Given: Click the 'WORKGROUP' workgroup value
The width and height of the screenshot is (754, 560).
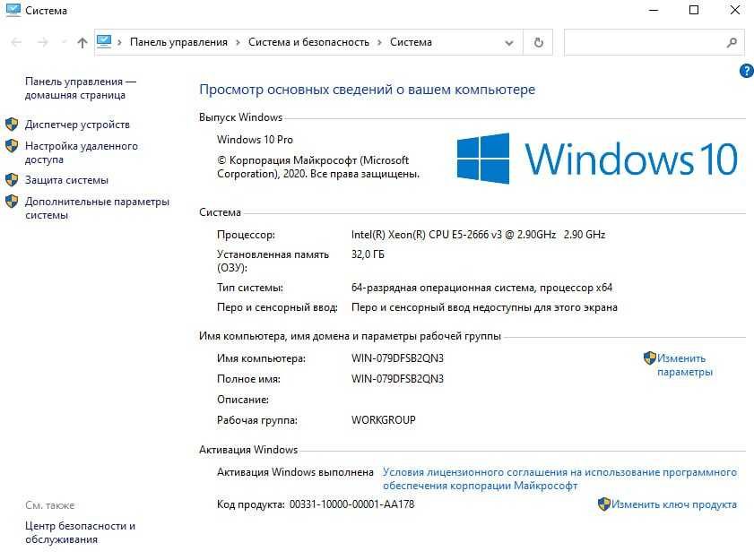Looking at the screenshot, I should pyautogui.click(x=383, y=419).
